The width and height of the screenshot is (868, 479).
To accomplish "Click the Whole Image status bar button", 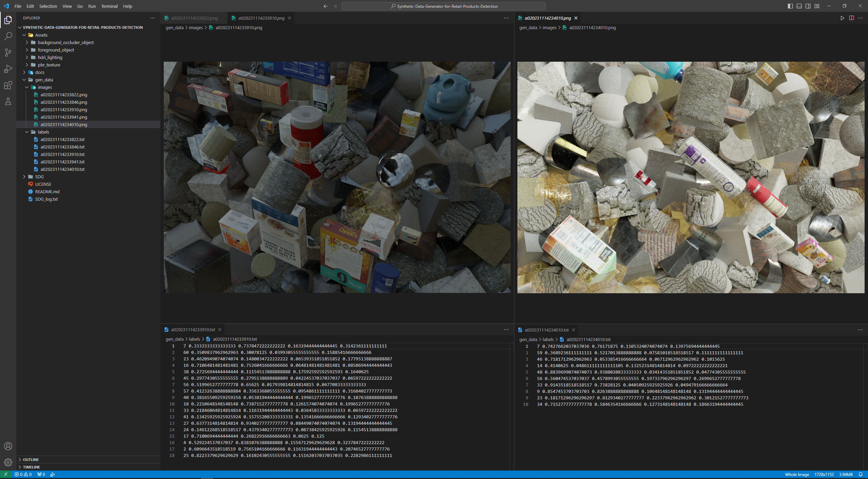I will click(797, 474).
